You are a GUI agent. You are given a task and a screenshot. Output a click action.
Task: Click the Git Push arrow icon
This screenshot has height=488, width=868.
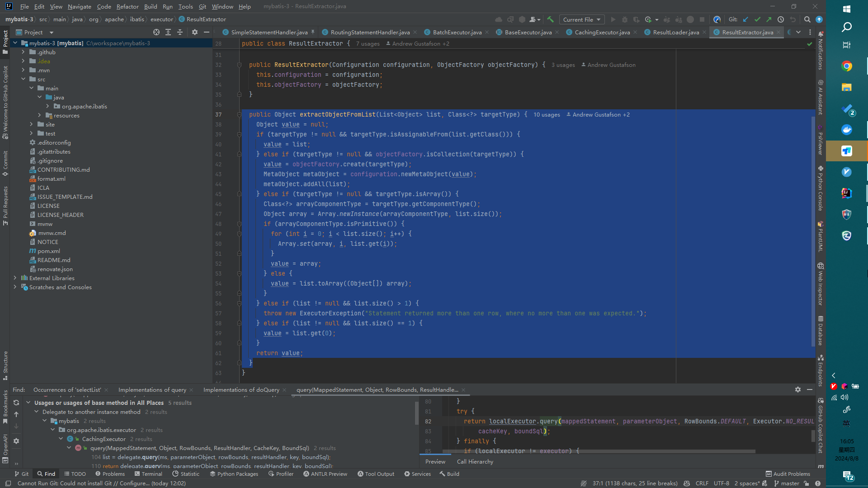[769, 19]
